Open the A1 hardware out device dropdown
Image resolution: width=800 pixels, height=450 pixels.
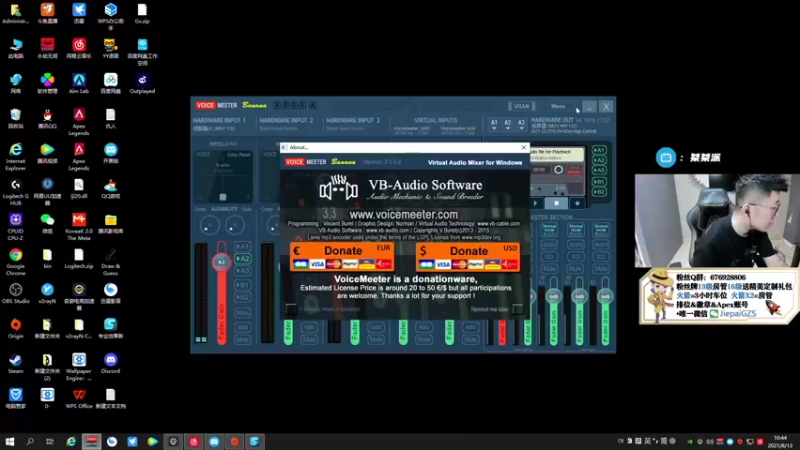[x=494, y=125]
